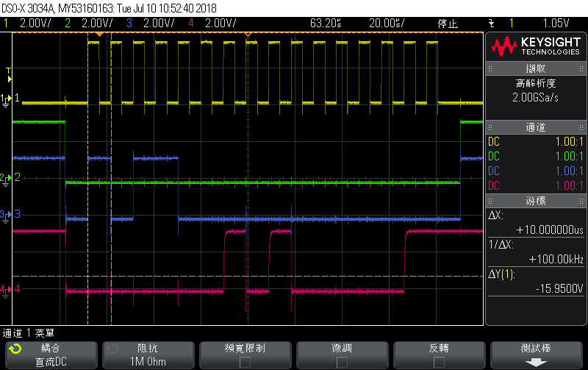Viewport: 588px width, 370px height.
Task: Open the channel (通道) panel header
Action: pos(536,127)
